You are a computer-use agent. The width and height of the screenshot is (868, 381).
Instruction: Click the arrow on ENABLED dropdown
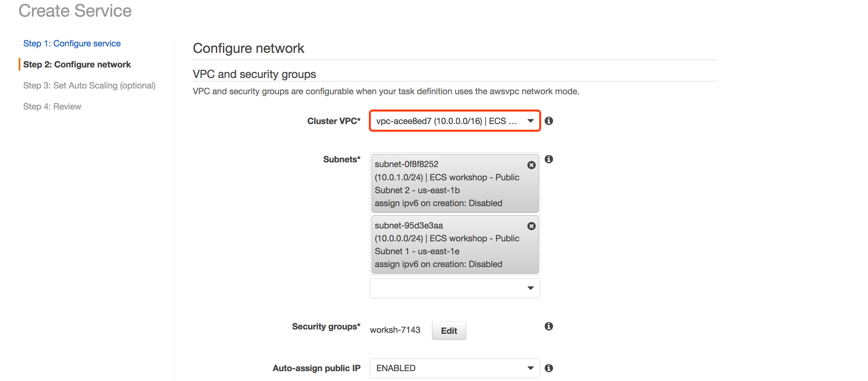pyautogui.click(x=531, y=368)
